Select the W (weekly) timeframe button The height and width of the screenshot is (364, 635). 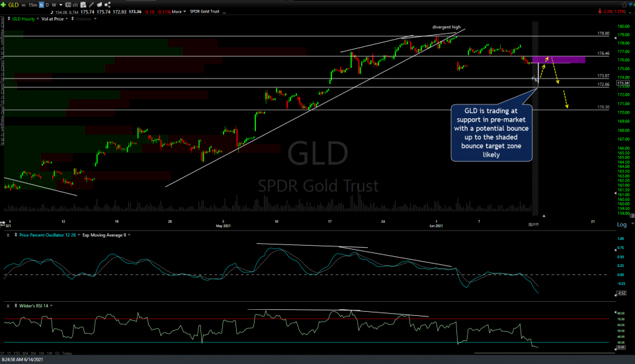pos(54,5)
